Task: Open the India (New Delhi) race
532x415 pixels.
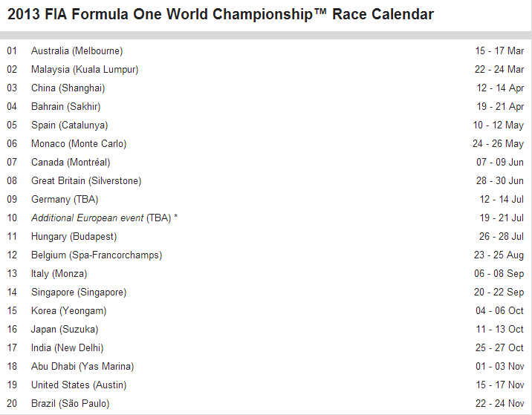Action: tap(67, 348)
